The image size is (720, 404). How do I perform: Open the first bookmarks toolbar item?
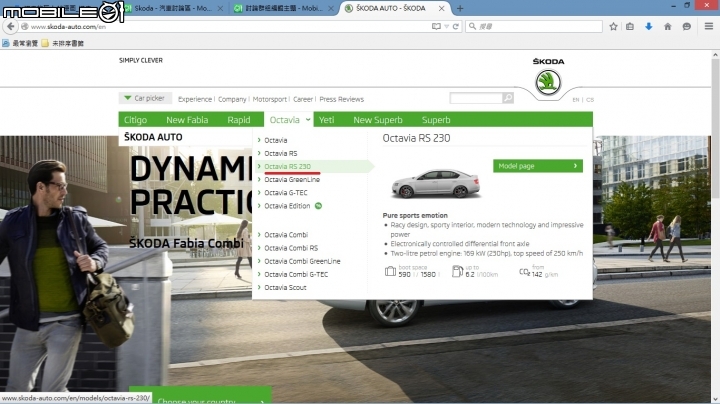pyautogui.click(x=20, y=43)
